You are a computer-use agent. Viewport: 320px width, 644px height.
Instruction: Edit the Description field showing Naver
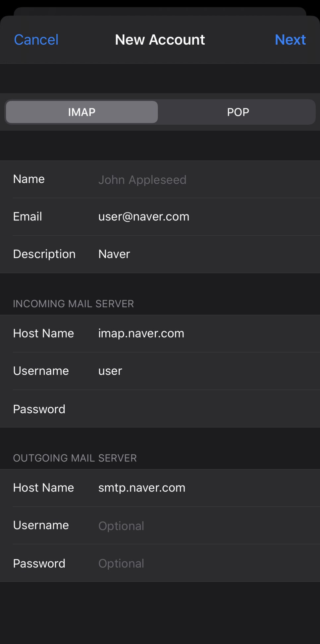click(x=160, y=254)
